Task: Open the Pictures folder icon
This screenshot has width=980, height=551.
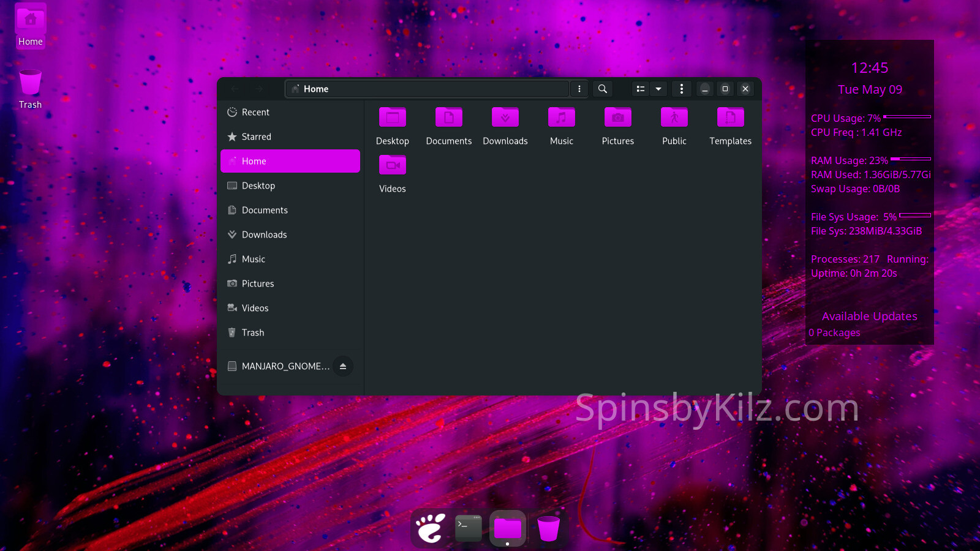Action: point(617,118)
